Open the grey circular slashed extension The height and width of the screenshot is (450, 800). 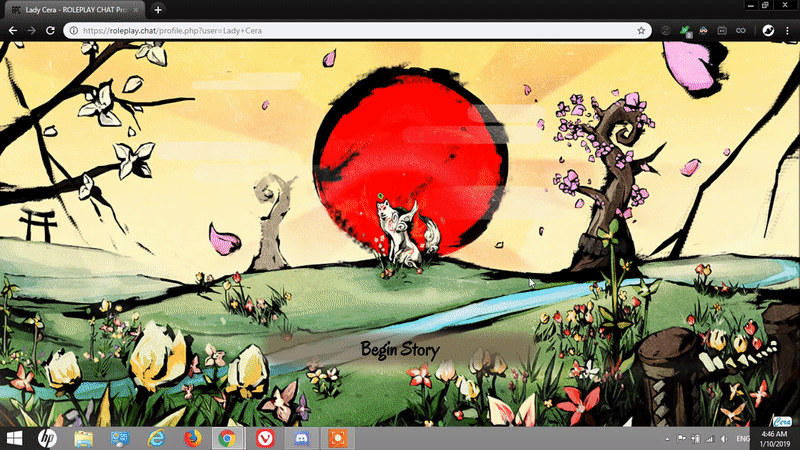pos(666,31)
